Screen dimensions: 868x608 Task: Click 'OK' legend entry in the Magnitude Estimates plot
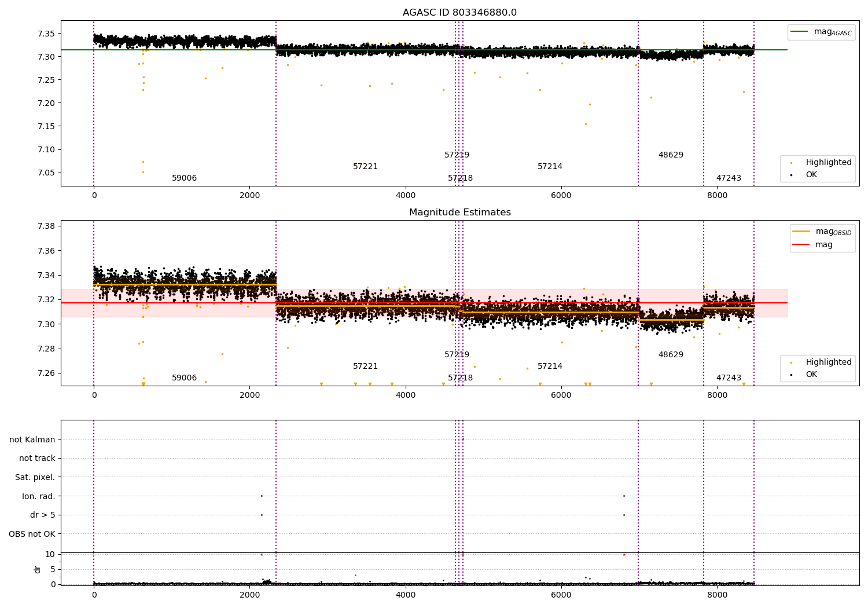pyautogui.click(x=804, y=374)
